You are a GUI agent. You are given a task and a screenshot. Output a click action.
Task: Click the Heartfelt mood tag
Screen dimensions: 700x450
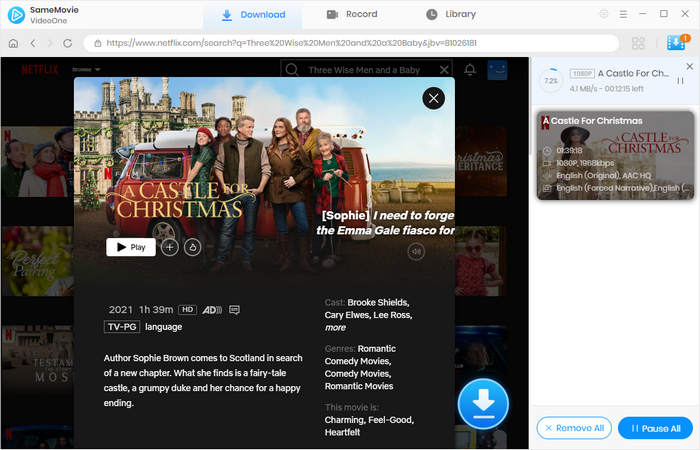[342, 432]
